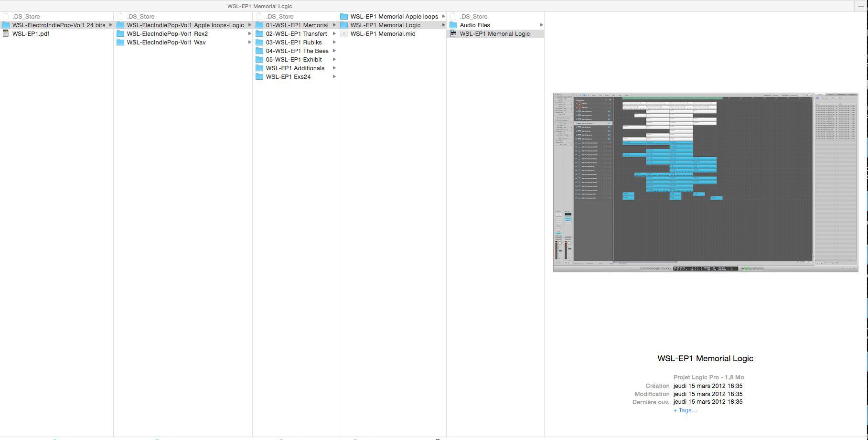Expand the Vol1 Wav folder arrow
The height and width of the screenshot is (440, 868).
click(x=250, y=42)
